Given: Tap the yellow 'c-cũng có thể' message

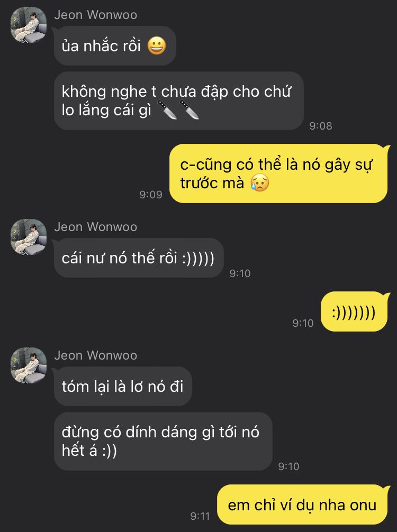Looking at the screenshot, I should (x=279, y=173).
